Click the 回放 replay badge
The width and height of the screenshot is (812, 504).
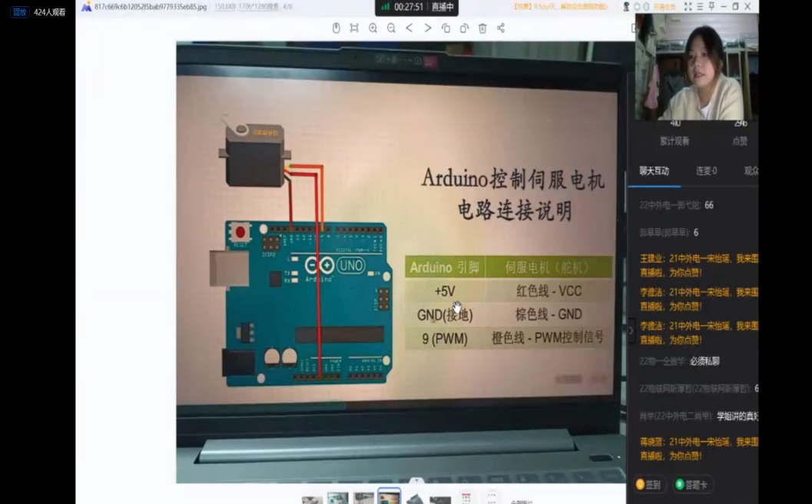point(20,12)
